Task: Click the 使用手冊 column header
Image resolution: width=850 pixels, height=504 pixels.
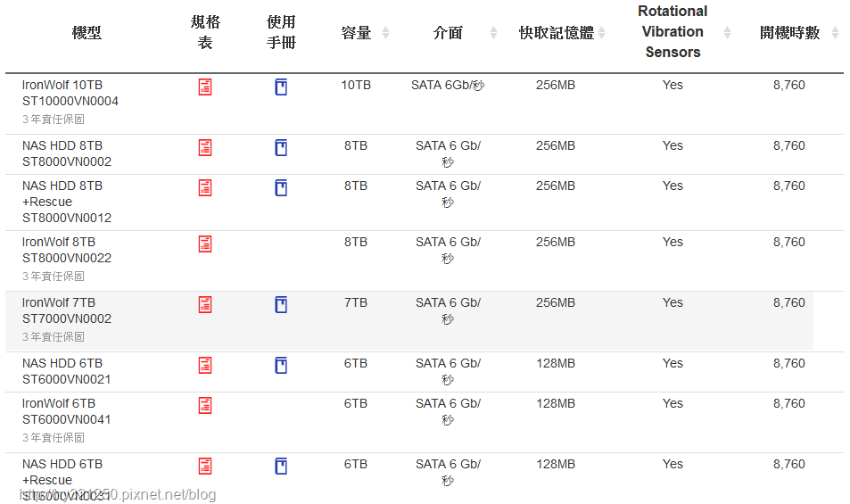Action: [281, 32]
